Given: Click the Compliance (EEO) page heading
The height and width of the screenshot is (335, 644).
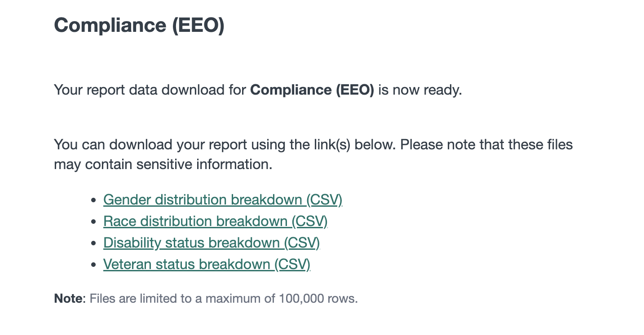Looking at the screenshot, I should [139, 25].
